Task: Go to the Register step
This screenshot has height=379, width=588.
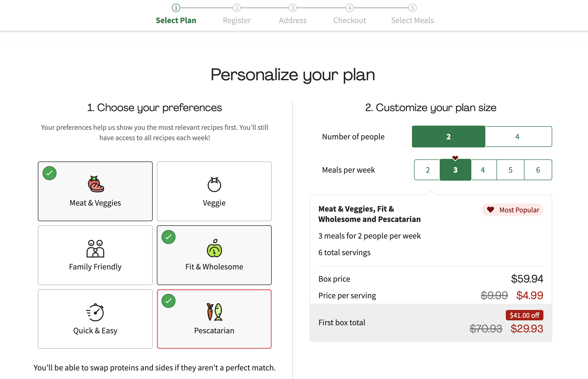Action: click(x=236, y=20)
